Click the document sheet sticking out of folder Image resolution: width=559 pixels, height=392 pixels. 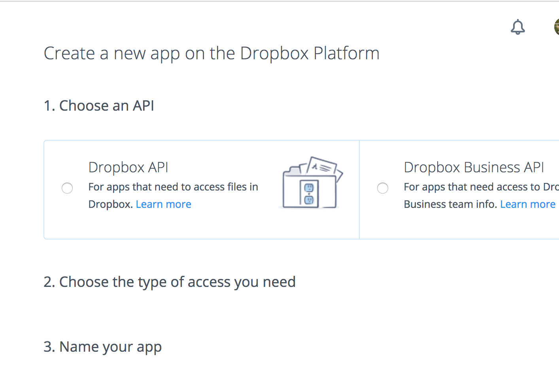(x=323, y=166)
